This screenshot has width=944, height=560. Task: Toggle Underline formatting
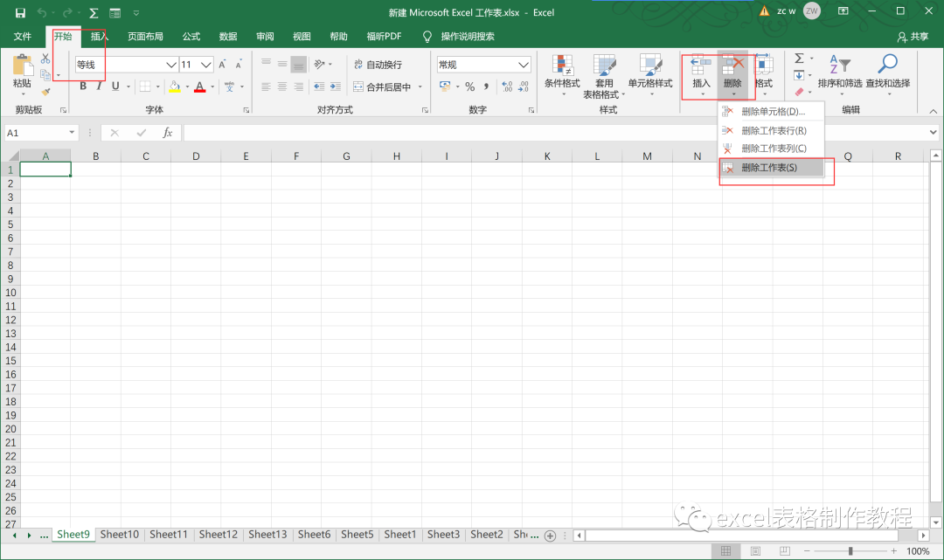click(x=115, y=86)
